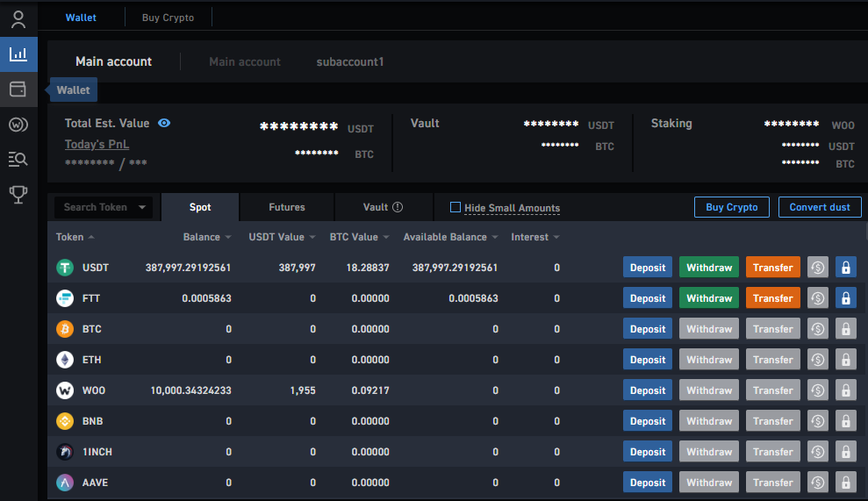Switch to the Buy Crypto top tab
868x501 pixels.
click(x=168, y=18)
